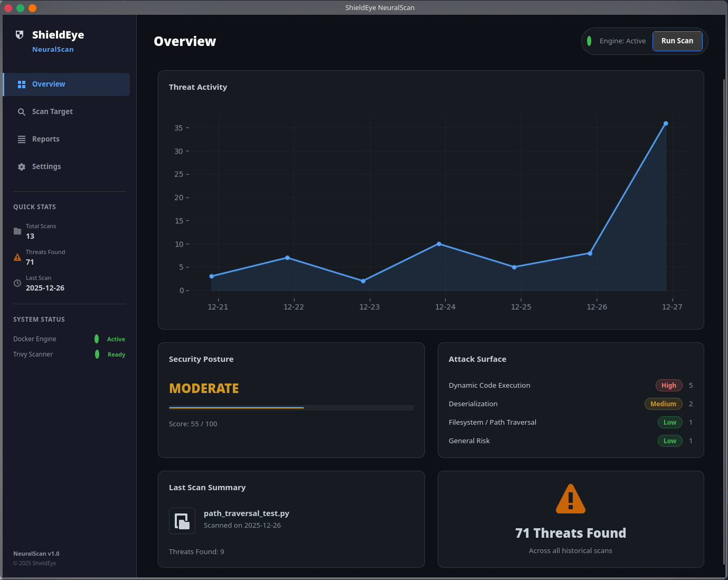Click the 12-22 data point on chart
The width and height of the screenshot is (728, 580).
pos(287,258)
